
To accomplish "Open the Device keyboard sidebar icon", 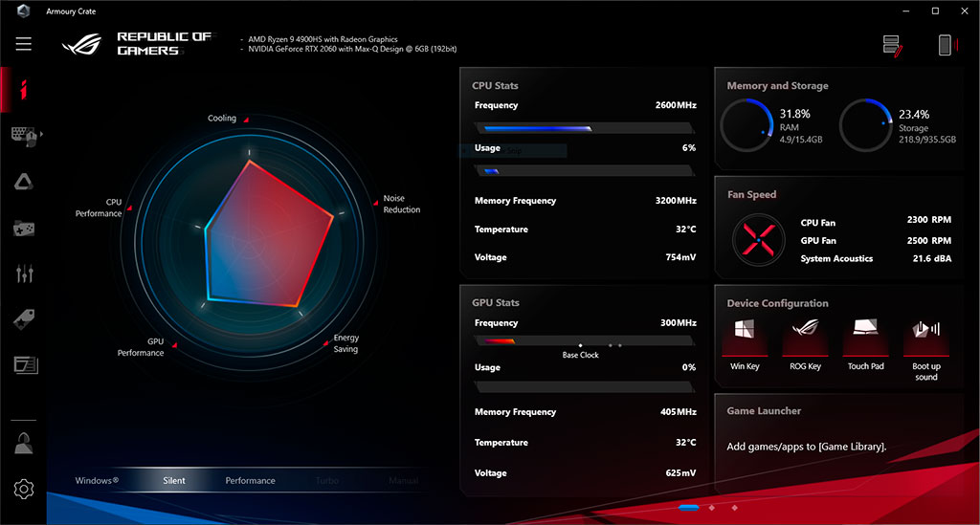I will tap(24, 136).
